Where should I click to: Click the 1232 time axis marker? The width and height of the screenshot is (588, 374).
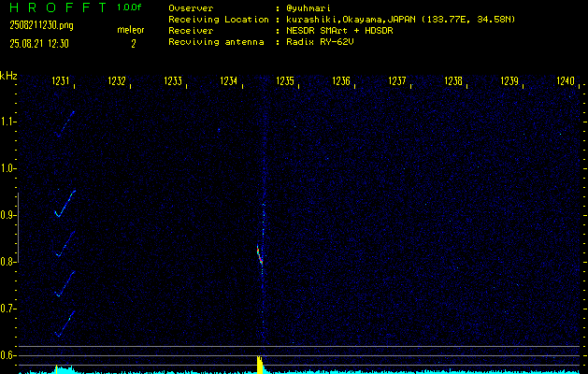pos(117,80)
